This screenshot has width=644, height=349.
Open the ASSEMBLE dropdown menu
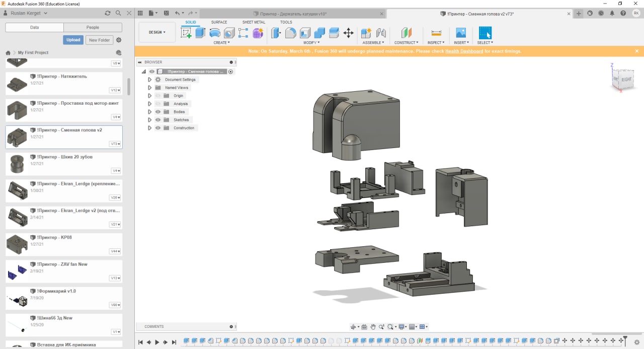pyautogui.click(x=374, y=43)
